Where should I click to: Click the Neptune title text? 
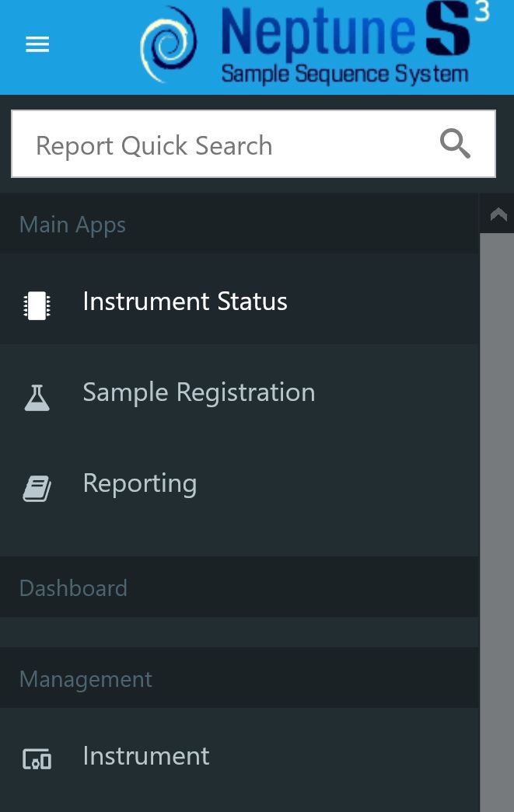point(316,35)
